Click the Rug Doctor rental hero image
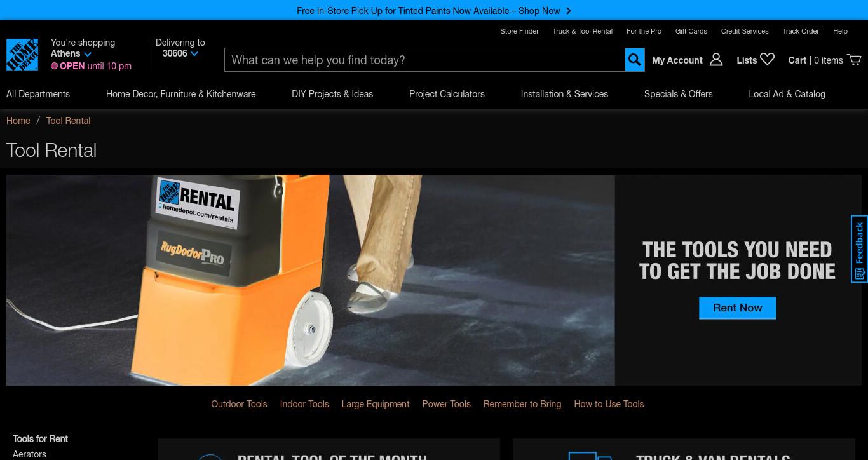This screenshot has width=868, height=460. [311, 280]
